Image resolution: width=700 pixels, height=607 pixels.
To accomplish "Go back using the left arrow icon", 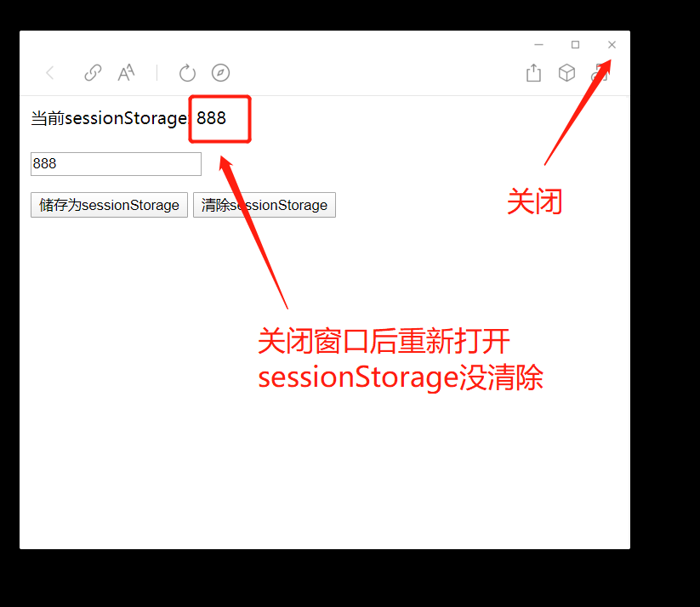I will 50,73.
